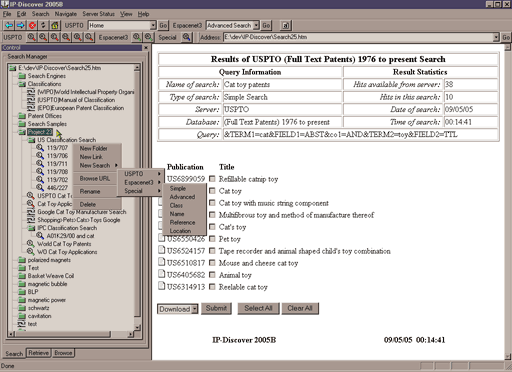Click the second Espacenet3 search magnifier icon
The image size is (512, 372).
click(148, 37)
